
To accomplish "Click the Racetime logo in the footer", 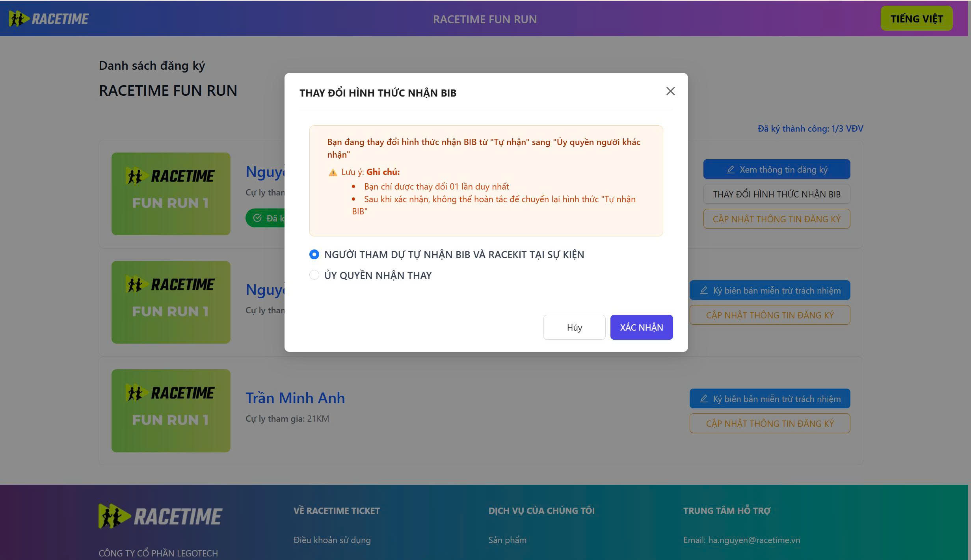I will coord(160,516).
